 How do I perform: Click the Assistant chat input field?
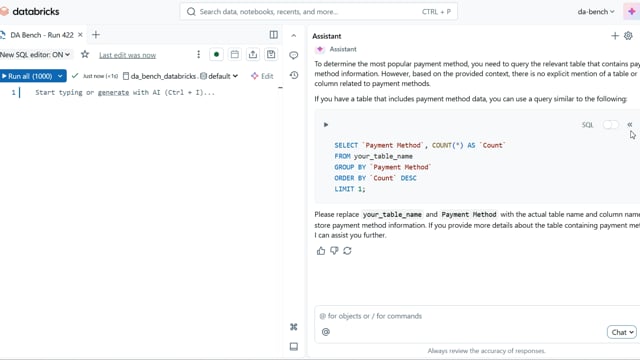[478, 316]
